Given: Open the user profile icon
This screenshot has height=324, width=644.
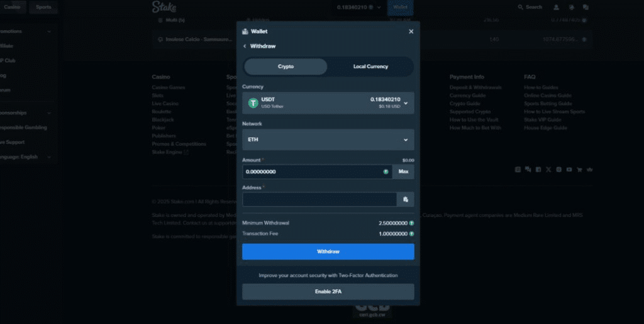Looking at the screenshot, I should (x=556, y=7).
